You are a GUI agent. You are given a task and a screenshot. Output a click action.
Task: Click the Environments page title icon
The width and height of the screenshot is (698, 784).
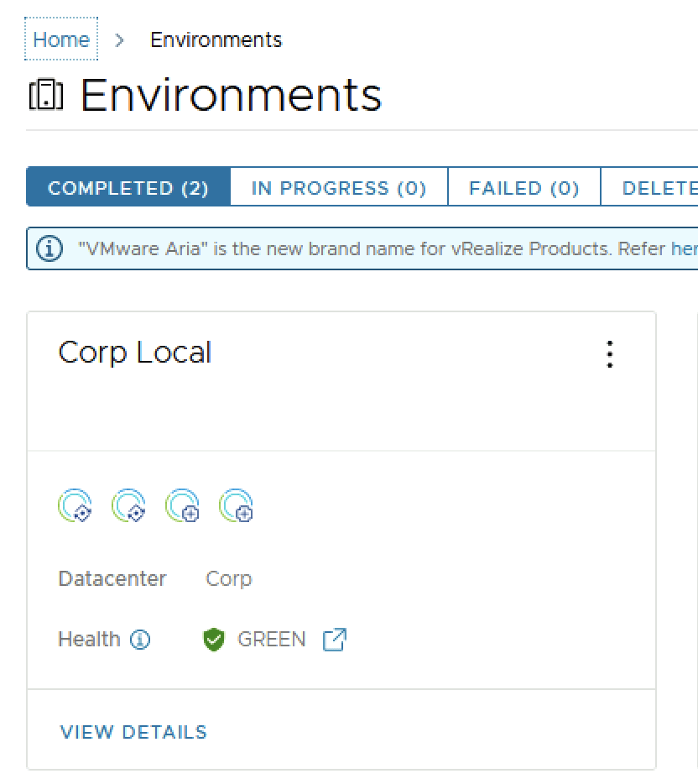(46, 95)
